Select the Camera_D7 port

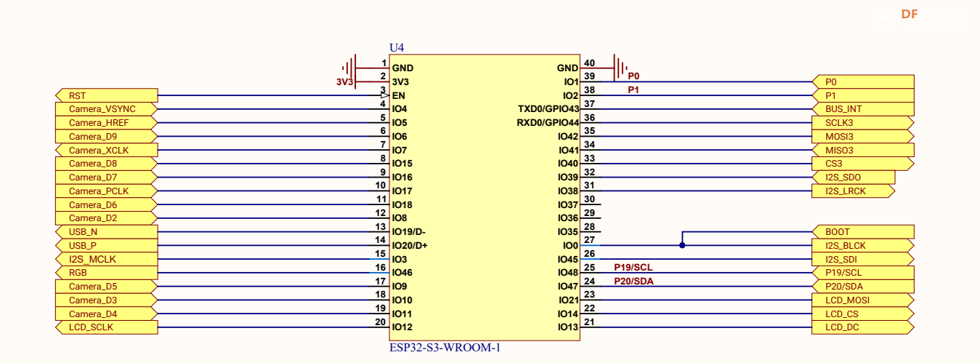[107, 177]
